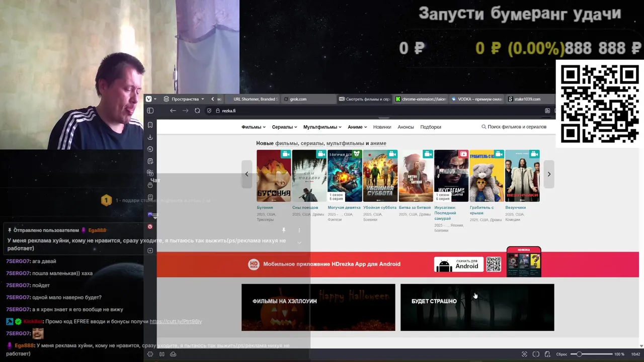
Task: Open History panel in sidebar
Action: pos(150,149)
